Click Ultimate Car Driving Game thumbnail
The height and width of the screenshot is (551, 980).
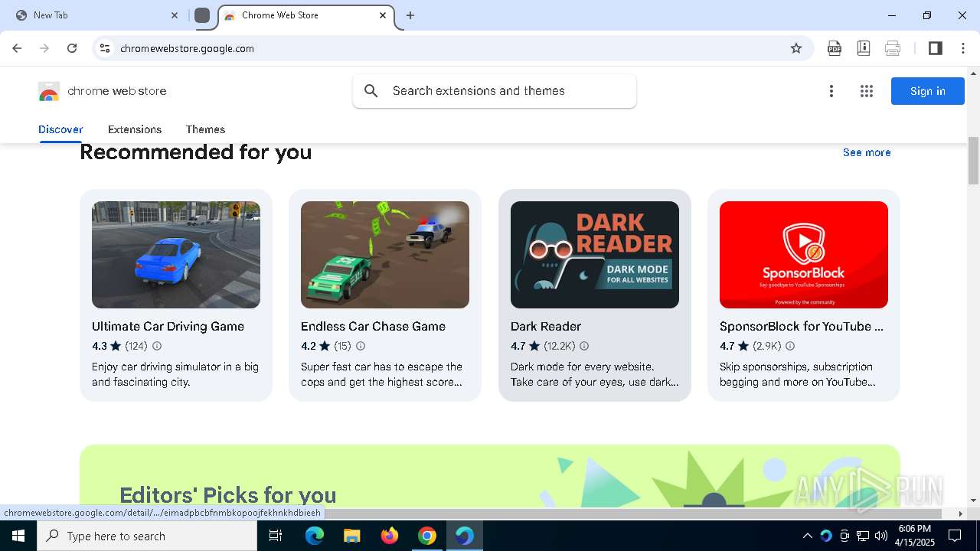click(x=176, y=255)
